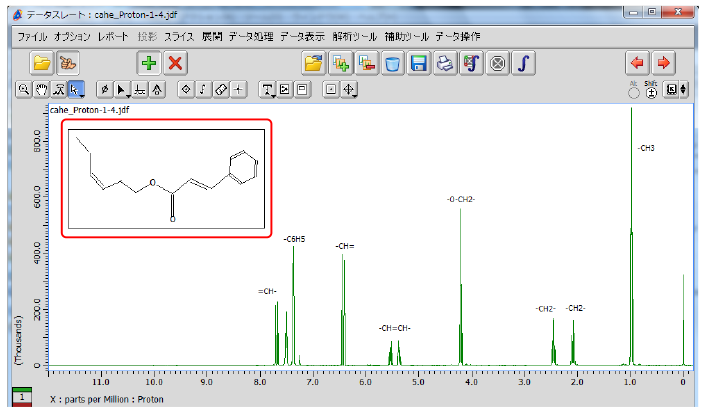Screen dimensions: 704x415
Task: Select the ruler measure tool
Action: click(x=220, y=90)
